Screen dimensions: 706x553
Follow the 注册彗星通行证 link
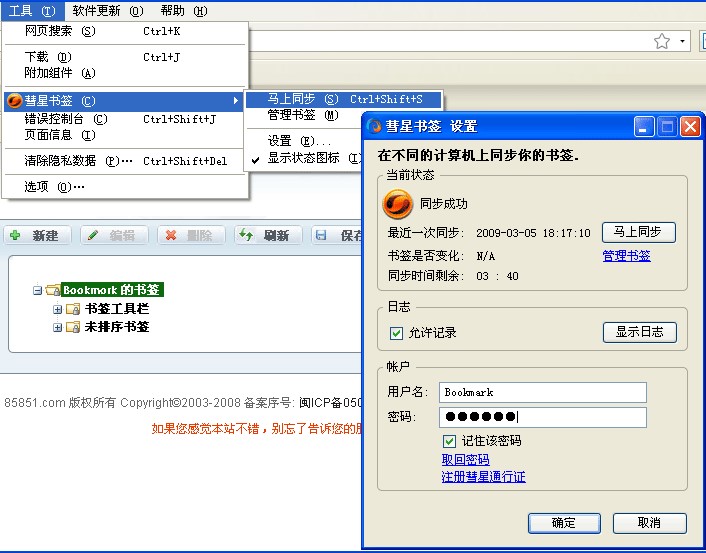pyautogui.click(x=483, y=477)
